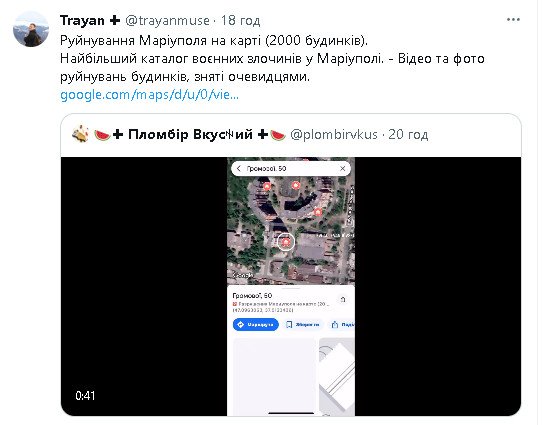Click the top-left red house map marker

click(267, 187)
